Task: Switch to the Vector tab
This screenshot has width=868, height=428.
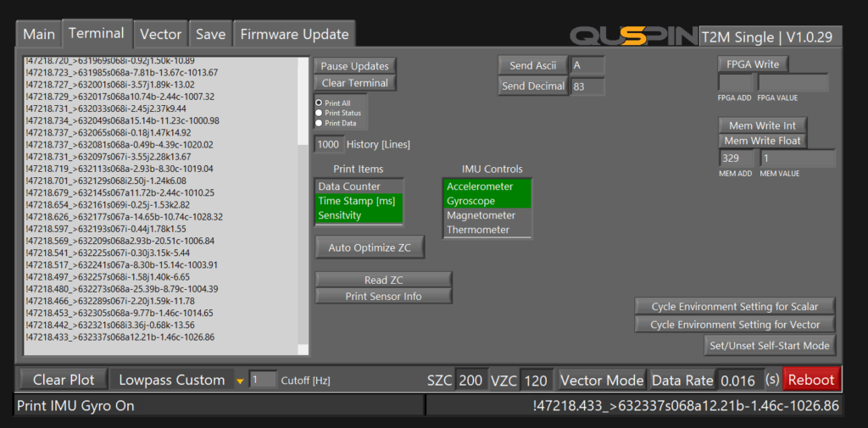Action: [160, 35]
